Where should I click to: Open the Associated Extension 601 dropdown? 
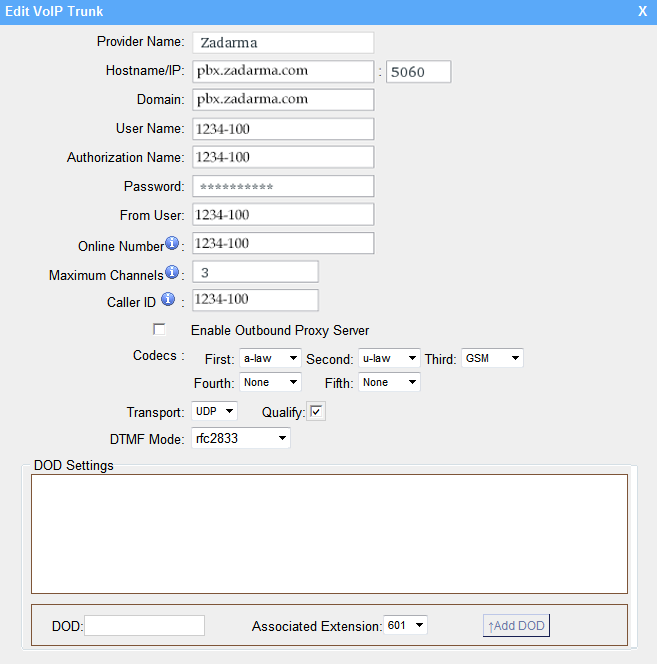pos(405,625)
